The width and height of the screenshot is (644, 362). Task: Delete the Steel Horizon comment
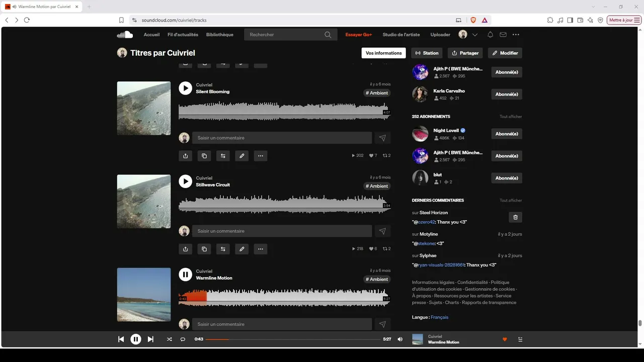(x=515, y=217)
